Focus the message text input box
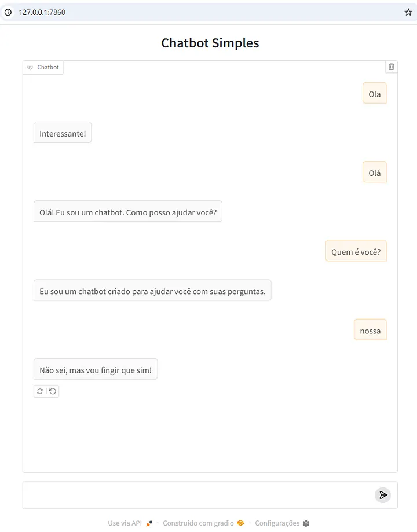417x532 pixels. [x=197, y=495]
